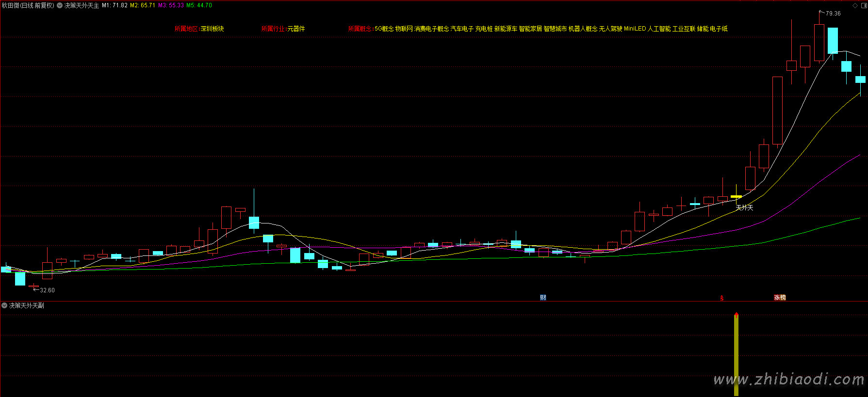The width and height of the screenshot is (868, 397).
Task: Click the small yellow signal candle above 天外天
Action: pyautogui.click(x=736, y=196)
